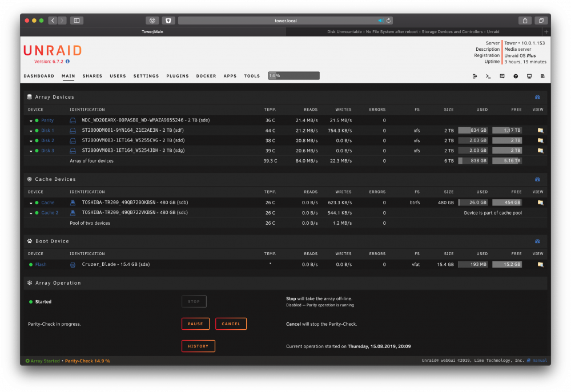The image size is (571, 392).
Task: Open the Settings menu
Action: click(146, 76)
